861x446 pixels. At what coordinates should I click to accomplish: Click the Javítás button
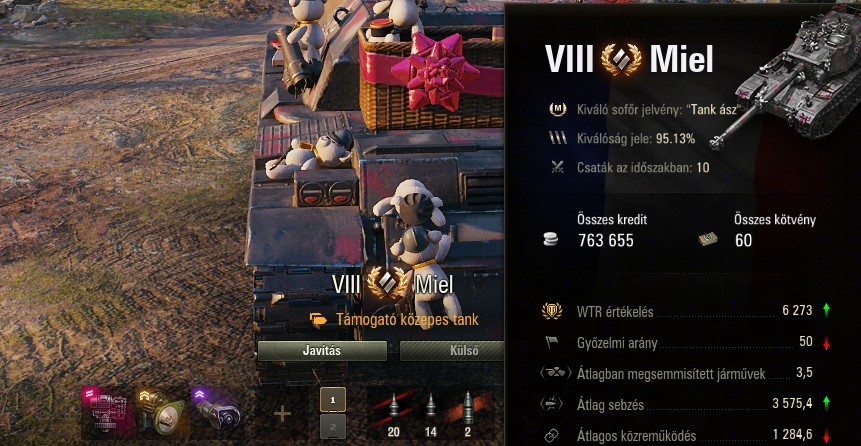click(322, 350)
